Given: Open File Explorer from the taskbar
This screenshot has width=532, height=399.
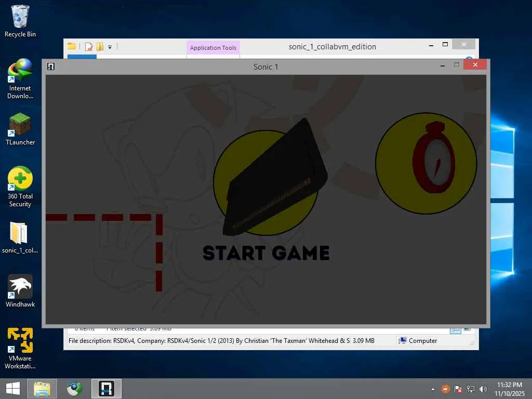Looking at the screenshot, I should pos(42,389).
